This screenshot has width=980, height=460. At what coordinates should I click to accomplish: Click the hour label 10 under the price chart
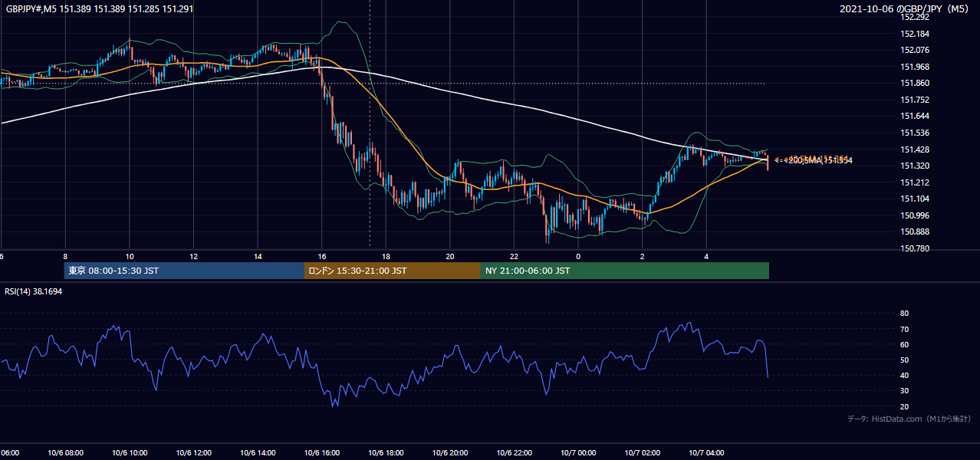pyautogui.click(x=130, y=257)
